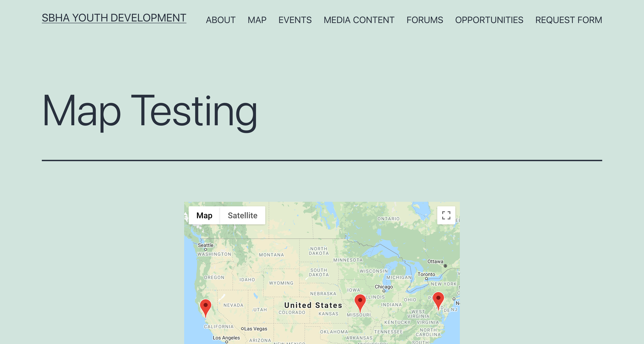This screenshot has height=344, width=644.
Task: Click the Ottawa city label on map
Action: pyautogui.click(x=435, y=262)
